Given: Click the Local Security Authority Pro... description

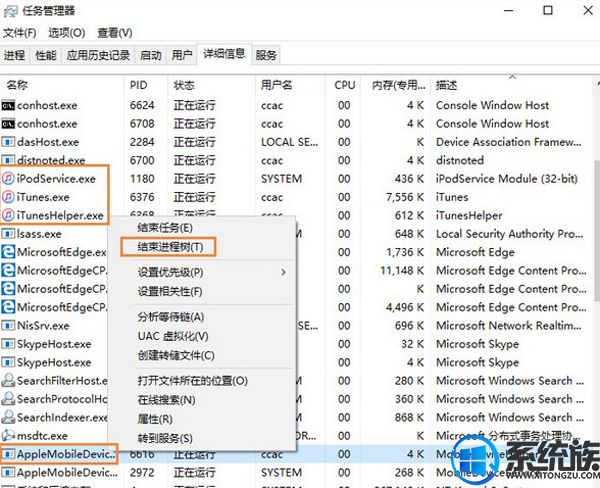Looking at the screenshot, I should [510, 234].
